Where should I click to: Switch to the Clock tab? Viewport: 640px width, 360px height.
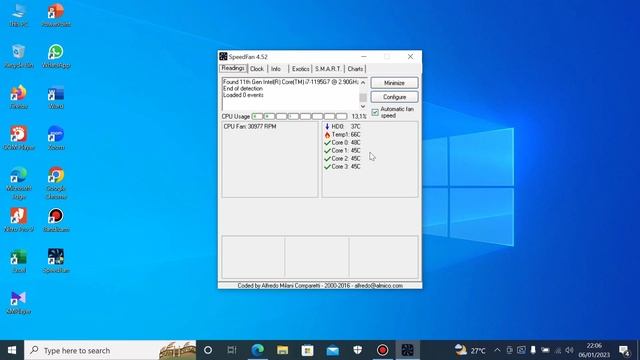(x=257, y=69)
